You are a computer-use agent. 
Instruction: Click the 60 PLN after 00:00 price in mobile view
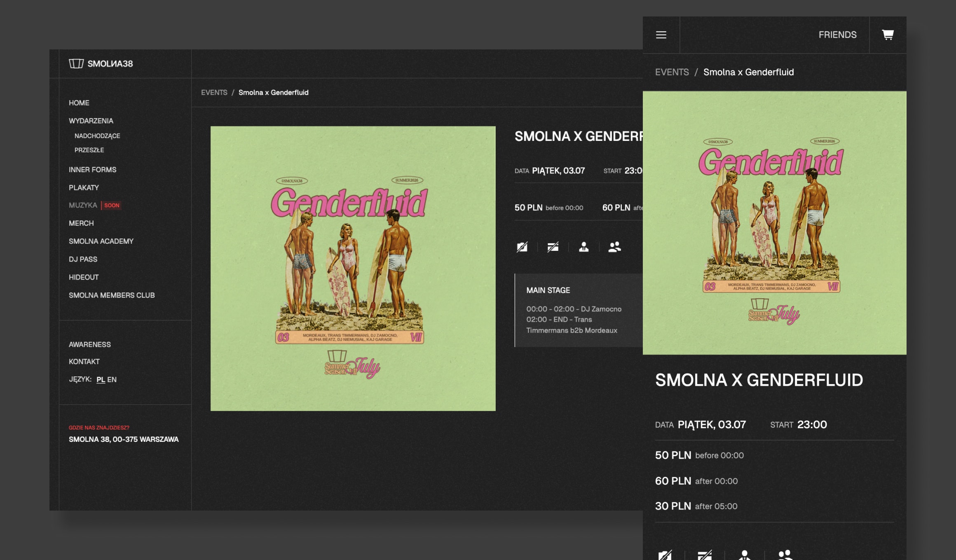click(696, 481)
